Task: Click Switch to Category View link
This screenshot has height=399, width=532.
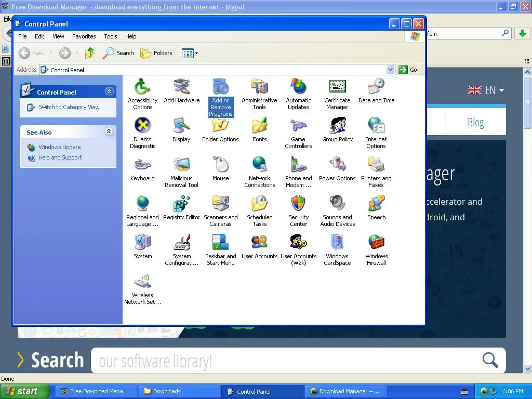Action: 69,107
